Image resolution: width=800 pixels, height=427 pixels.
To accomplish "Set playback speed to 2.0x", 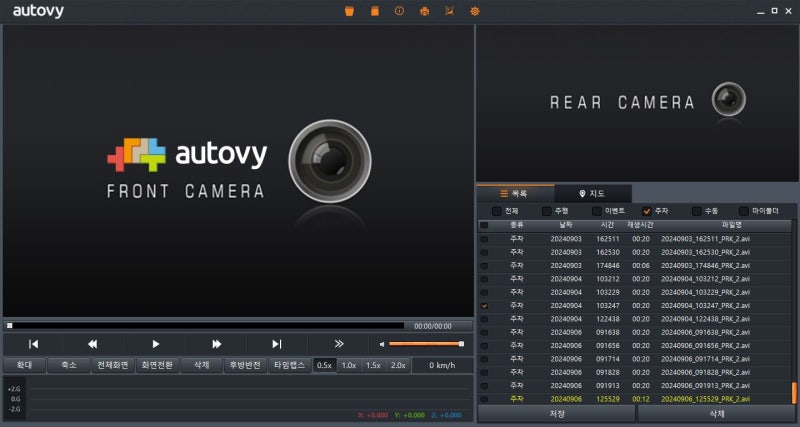I will click(x=398, y=365).
